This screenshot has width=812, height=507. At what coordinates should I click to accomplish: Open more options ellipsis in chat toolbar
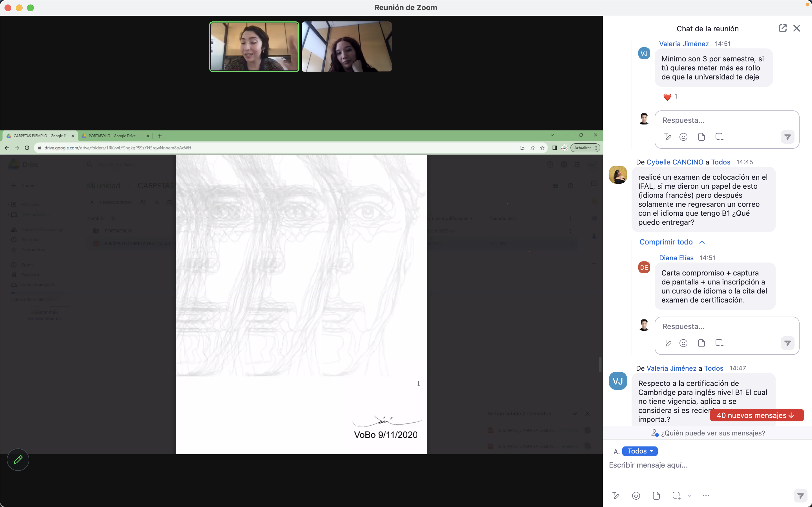coord(706,496)
